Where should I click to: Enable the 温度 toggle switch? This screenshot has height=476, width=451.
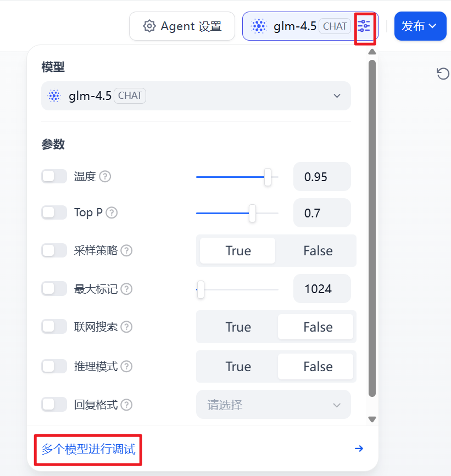tap(54, 176)
